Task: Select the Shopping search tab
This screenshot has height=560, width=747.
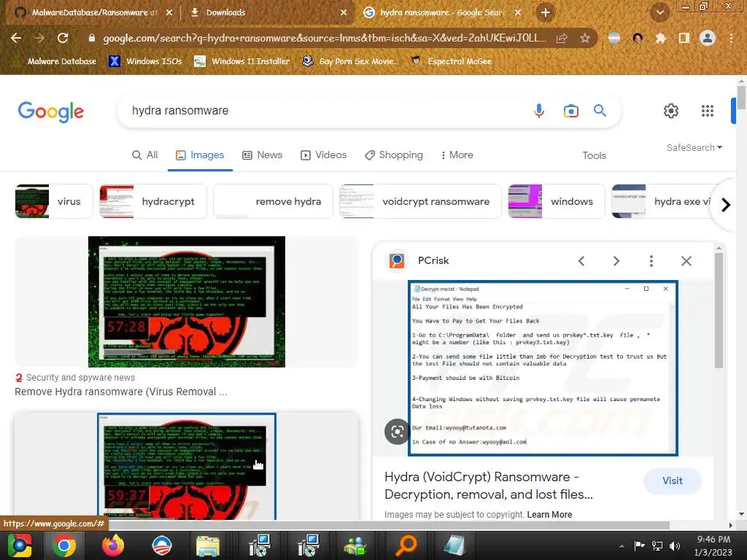Action: point(393,155)
